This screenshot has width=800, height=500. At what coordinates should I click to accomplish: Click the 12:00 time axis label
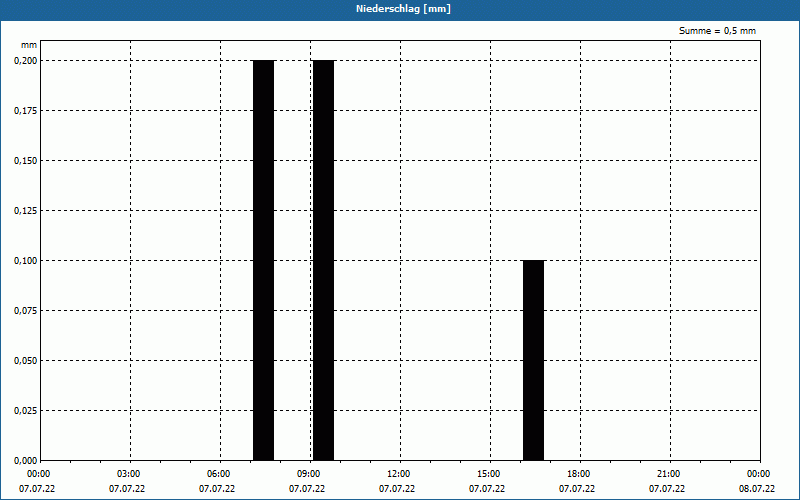pos(398,474)
